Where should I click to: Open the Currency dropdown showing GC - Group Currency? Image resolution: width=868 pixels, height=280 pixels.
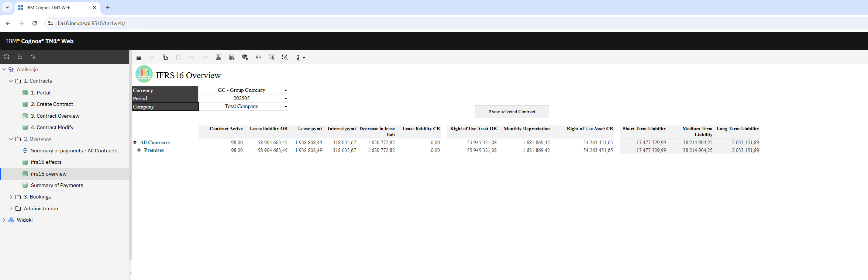[x=286, y=90]
